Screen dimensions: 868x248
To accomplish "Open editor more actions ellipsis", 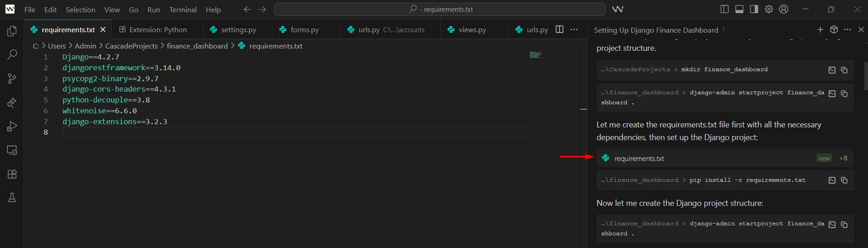I will [x=574, y=29].
